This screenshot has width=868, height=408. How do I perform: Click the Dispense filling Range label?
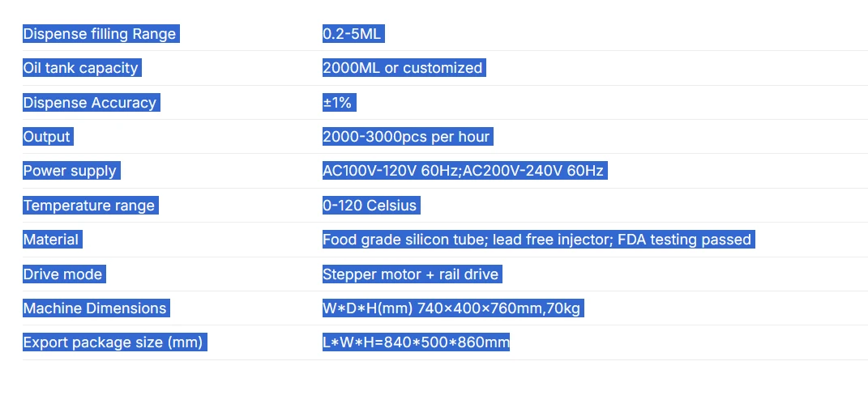pyautogui.click(x=100, y=34)
